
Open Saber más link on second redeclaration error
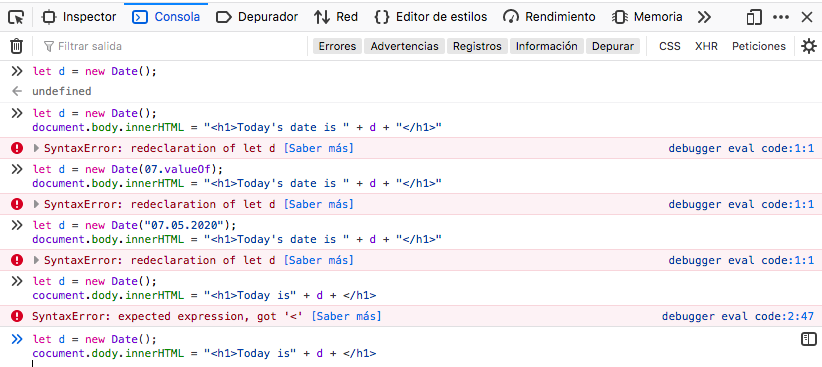pyautogui.click(x=319, y=204)
